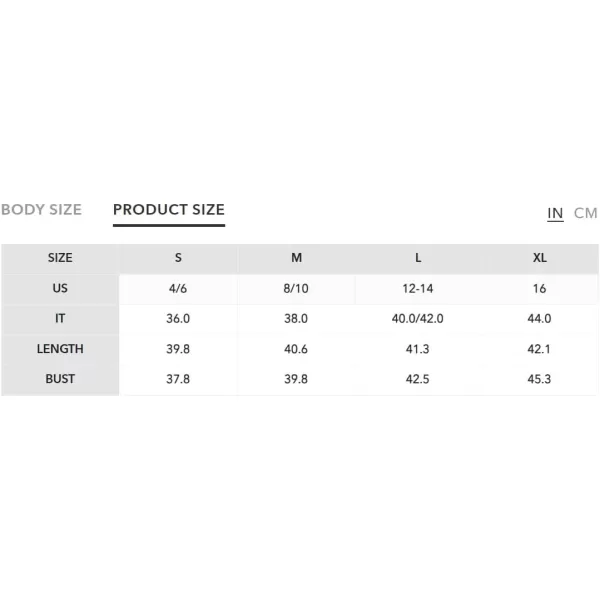Click the US 4/6 cell
The width and height of the screenshot is (600, 600).
click(178, 289)
